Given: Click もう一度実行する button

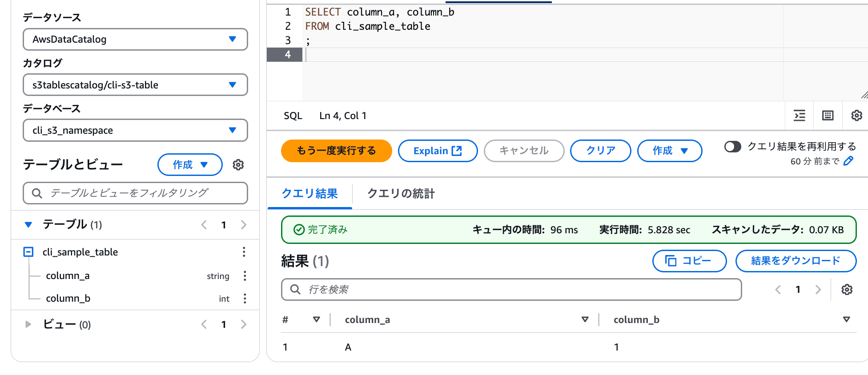Looking at the screenshot, I should [x=337, y=151].
